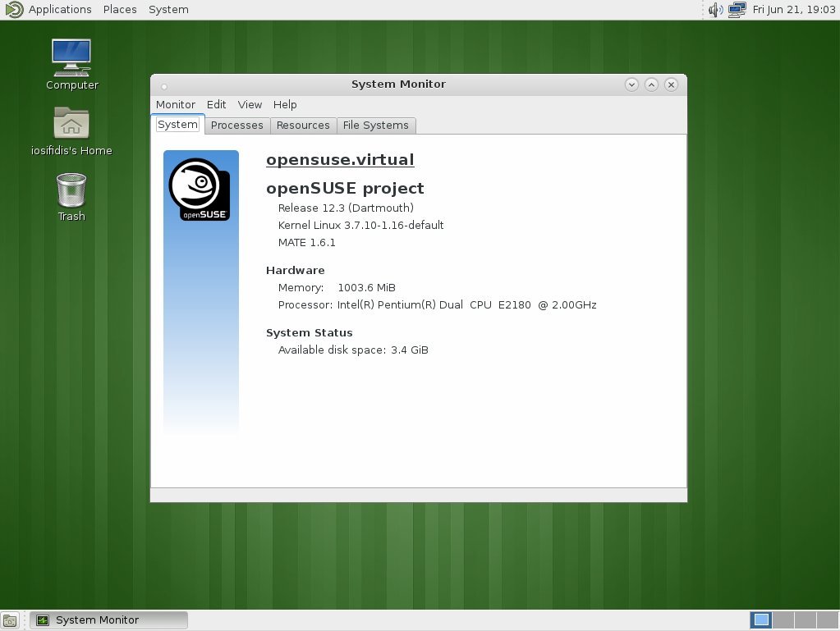Image resolution: width=840 pixels, height=631 pixels.
Task: Click the show desktop icon in bottom panel
Action: pos(10,620)
